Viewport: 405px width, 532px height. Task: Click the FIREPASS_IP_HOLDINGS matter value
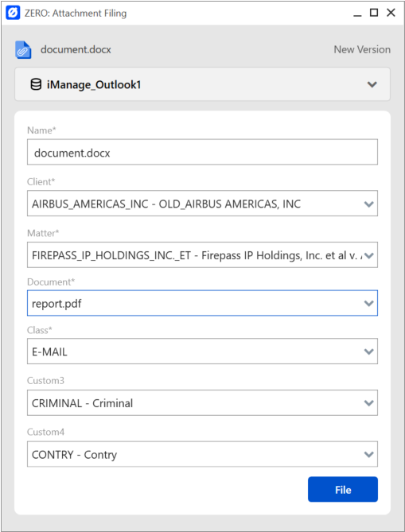(x=197, y=255)
